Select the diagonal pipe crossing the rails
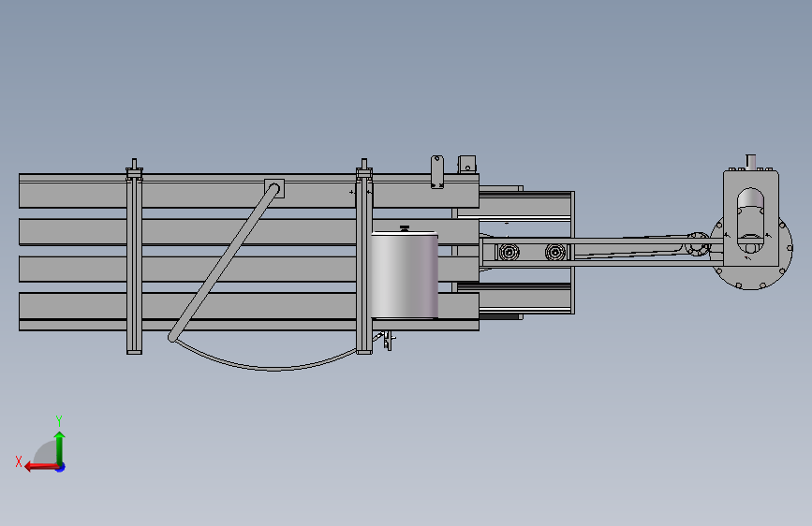Image resolution: width=812 pixels, height=526 pixels. pos(224,263)
